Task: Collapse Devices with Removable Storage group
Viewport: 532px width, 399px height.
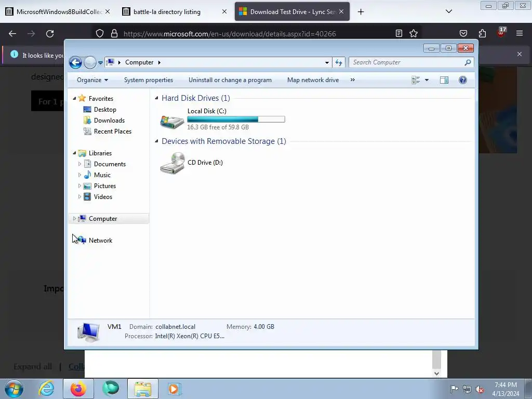Action: tap(156, 141)
